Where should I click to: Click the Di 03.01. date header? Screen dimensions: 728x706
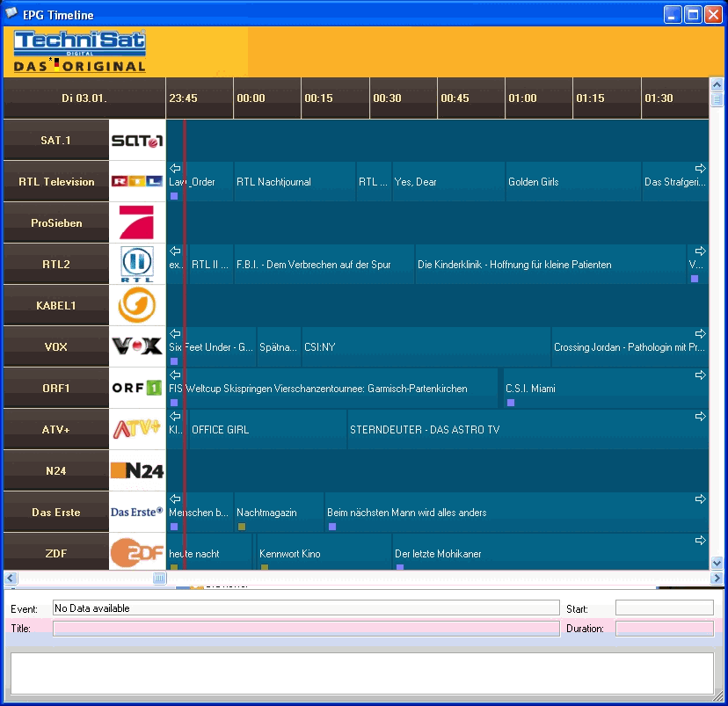point(84,98)
